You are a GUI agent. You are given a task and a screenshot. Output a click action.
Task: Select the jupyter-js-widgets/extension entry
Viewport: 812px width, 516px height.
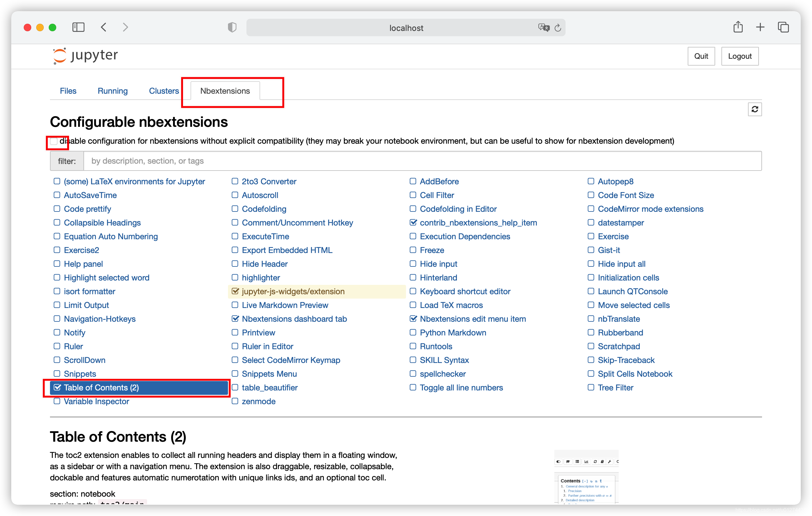[293, 291]
